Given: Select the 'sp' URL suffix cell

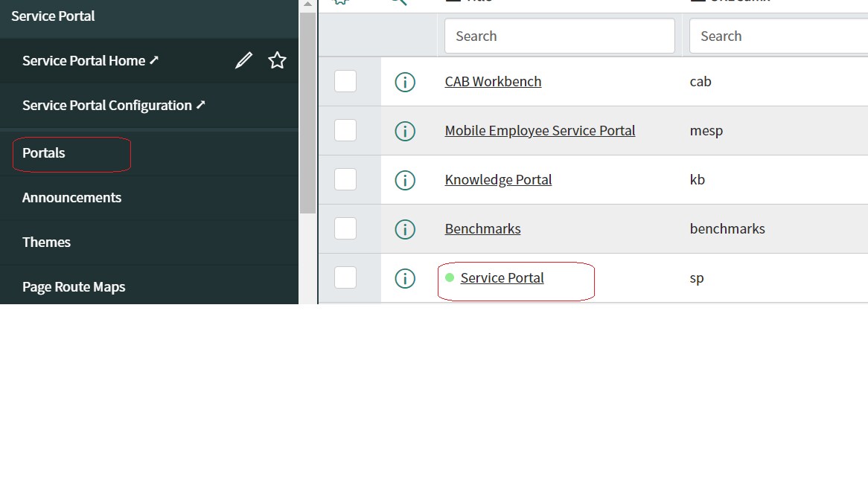Looking at the screenshot, I should click(696, 277).
